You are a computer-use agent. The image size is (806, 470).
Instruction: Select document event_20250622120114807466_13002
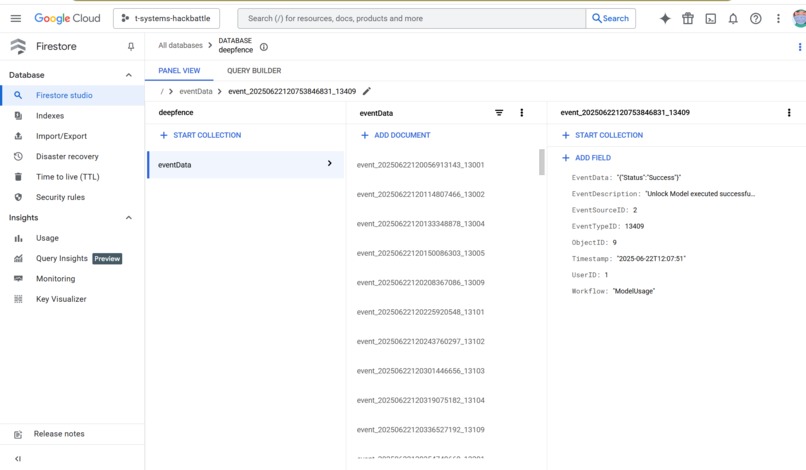(x=420, y=194)
